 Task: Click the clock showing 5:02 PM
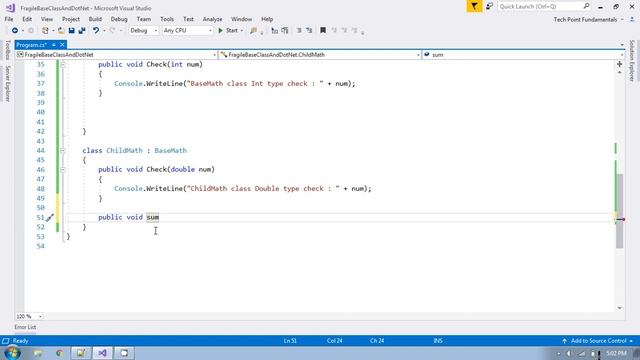pos(616,353)
